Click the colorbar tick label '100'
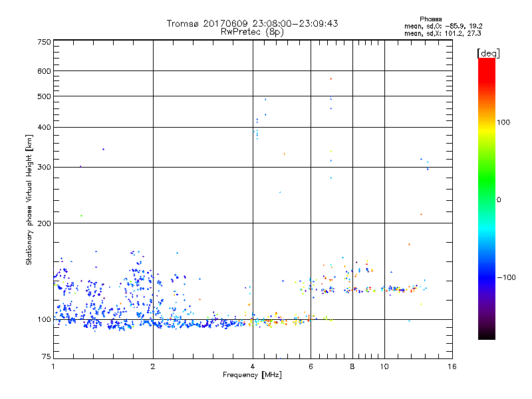 pos(503,122)
